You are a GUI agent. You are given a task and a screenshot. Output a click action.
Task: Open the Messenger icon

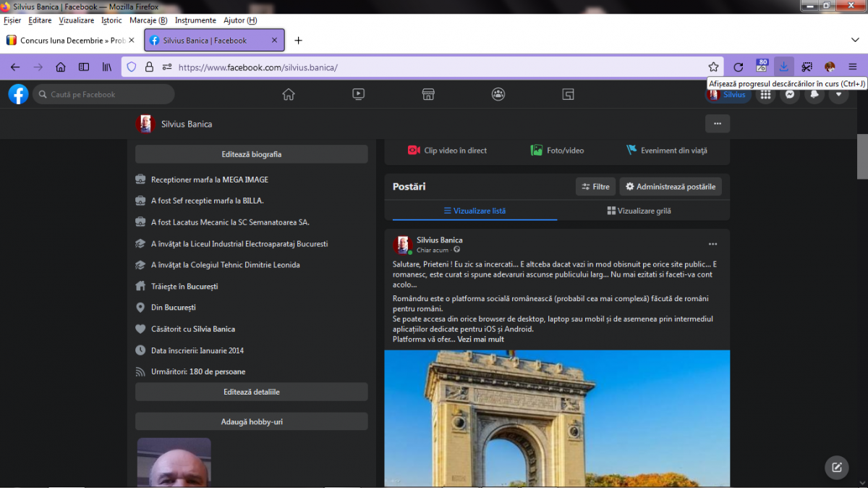point(791,95)
